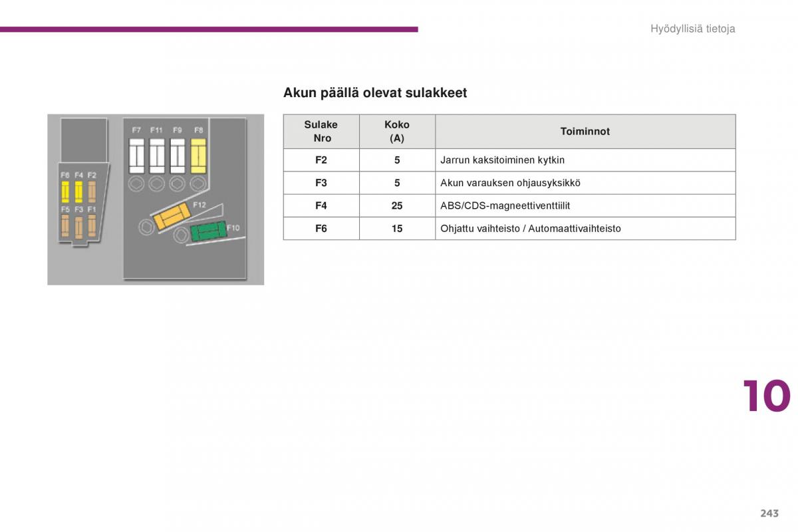Click the size value '15' in table
Screen dimensions: 798x532
click(x=397, y=228)
